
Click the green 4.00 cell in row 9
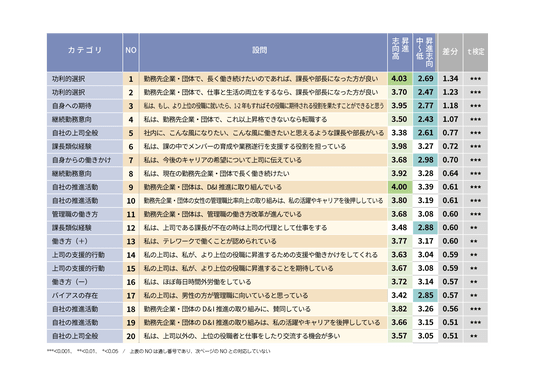[400, 187]
